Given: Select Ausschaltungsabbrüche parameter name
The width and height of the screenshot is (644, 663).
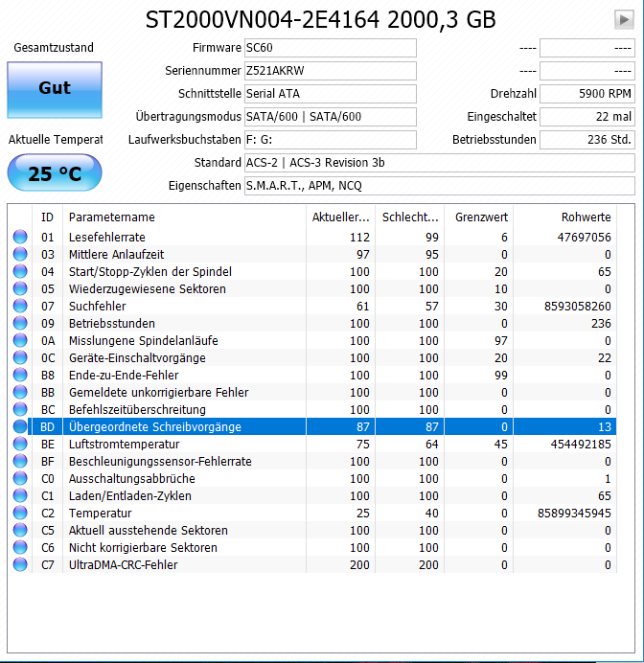Looking at the screenshot, I should pyautogui.click(x=132, y=479).
